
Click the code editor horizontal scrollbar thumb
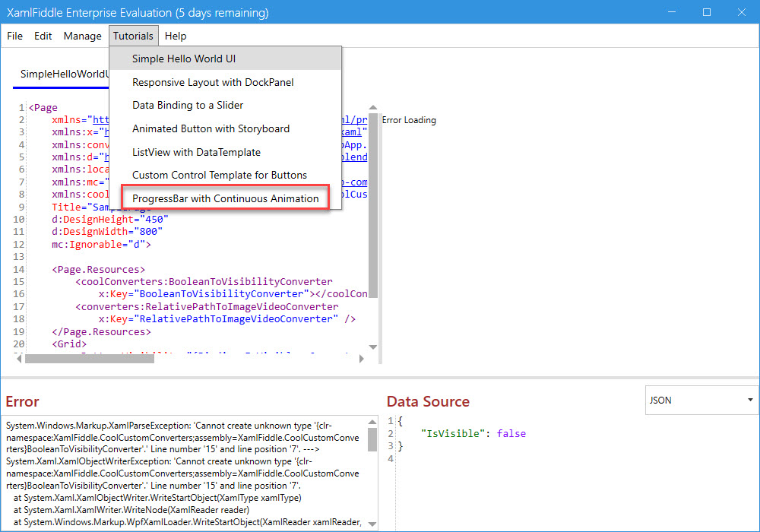pyautogui.click(x=90, y=359)
